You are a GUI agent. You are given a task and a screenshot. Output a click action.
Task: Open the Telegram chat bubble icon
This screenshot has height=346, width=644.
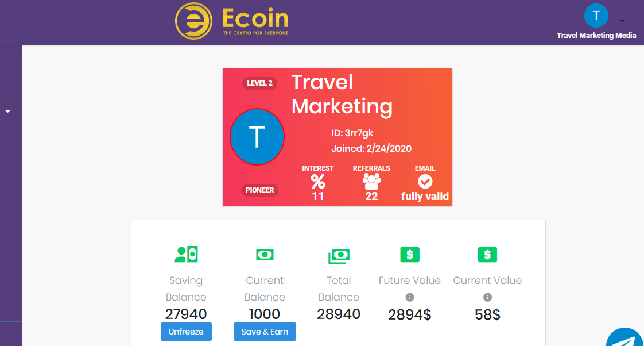[625, 337]
